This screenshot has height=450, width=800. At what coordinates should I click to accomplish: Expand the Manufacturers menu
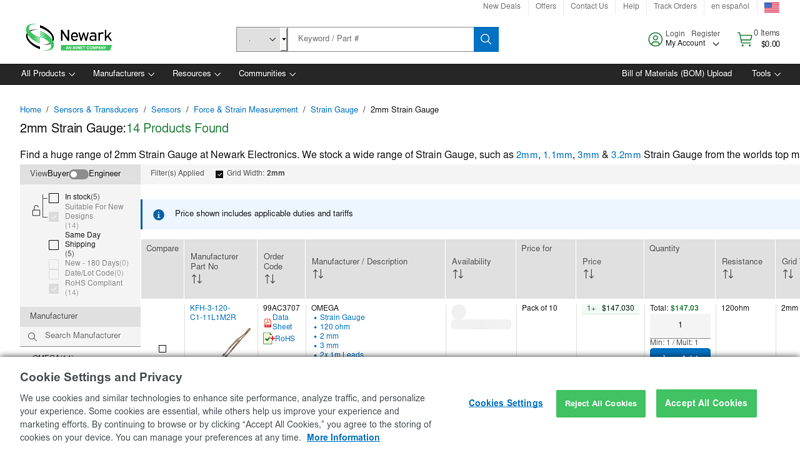coord(123,74)
